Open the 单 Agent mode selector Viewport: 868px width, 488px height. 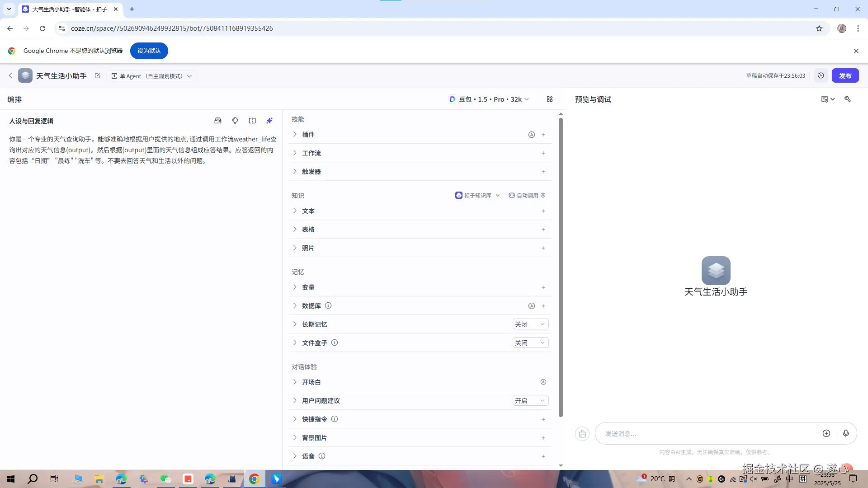[x=152, y=76]
